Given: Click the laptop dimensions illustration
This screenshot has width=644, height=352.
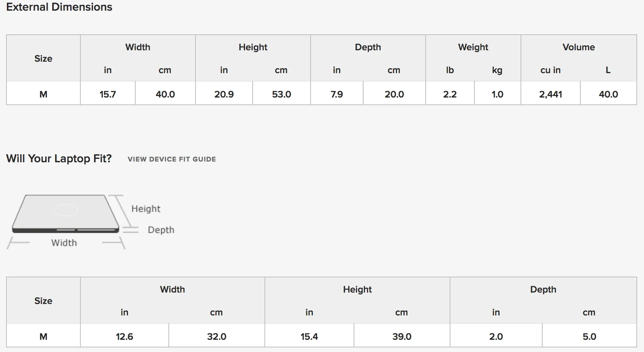Looking at the screenshot, I should coord(91,222).
